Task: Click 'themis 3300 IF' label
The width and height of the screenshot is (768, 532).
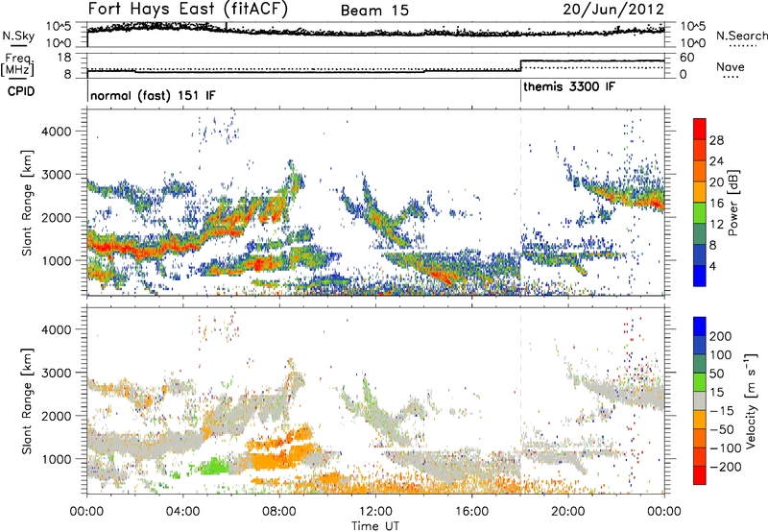Action: 569,86
